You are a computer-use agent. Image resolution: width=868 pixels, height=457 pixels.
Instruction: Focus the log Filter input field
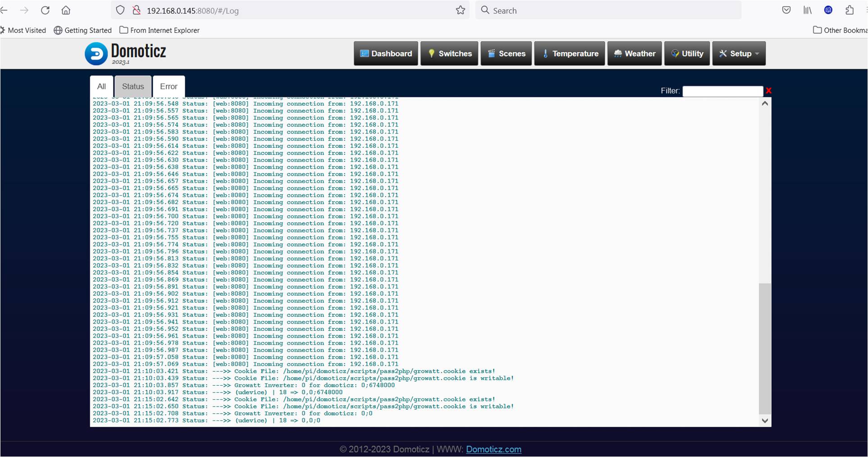pos(722,91)
